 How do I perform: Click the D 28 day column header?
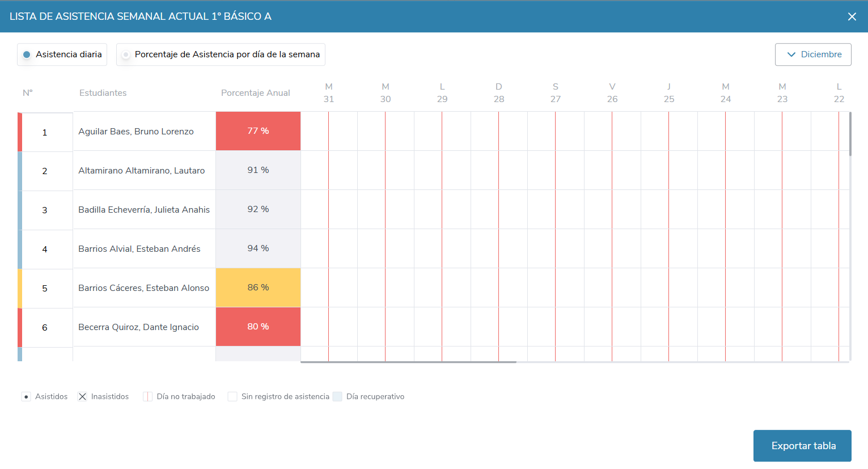(x=499, y=93)
